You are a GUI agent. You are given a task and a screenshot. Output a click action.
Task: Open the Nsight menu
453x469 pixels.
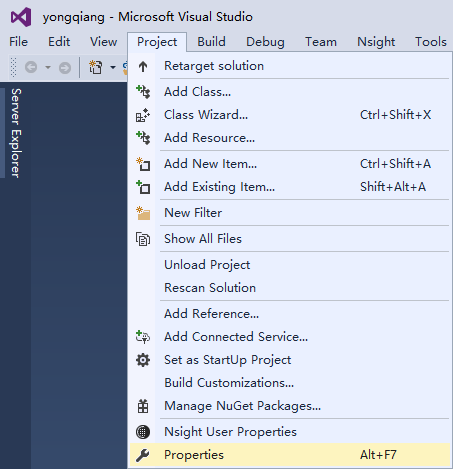(x=376, y=42)
